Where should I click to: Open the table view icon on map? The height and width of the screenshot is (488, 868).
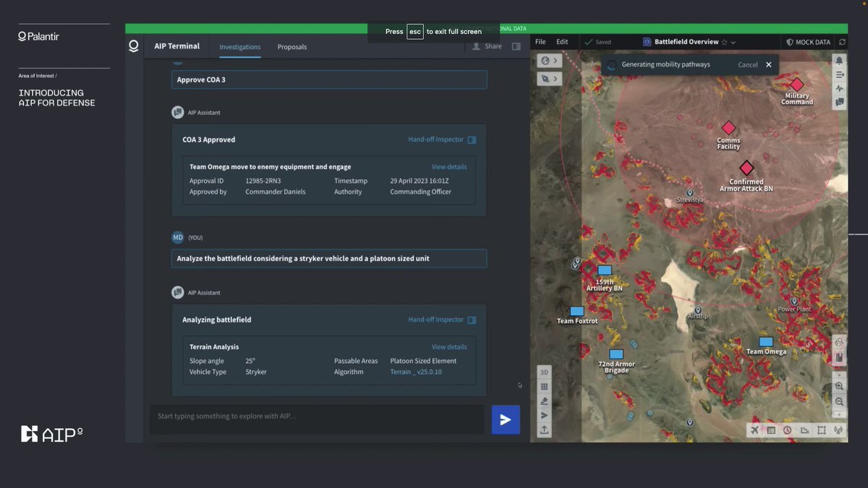(x=771, y=430)
